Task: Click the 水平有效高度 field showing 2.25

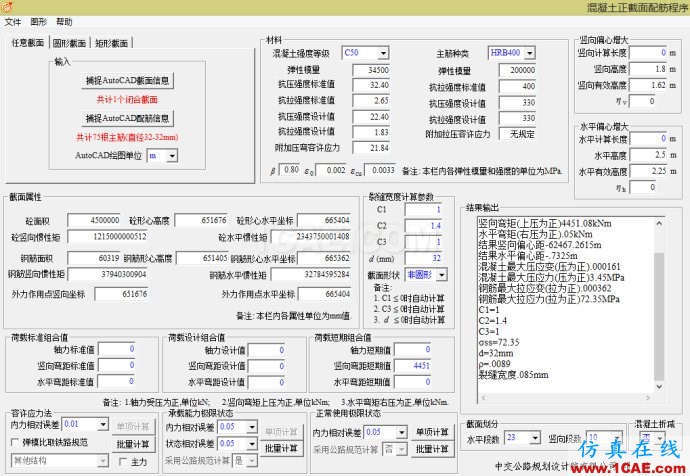Action: pyautogui.click(x=649, y=171)
